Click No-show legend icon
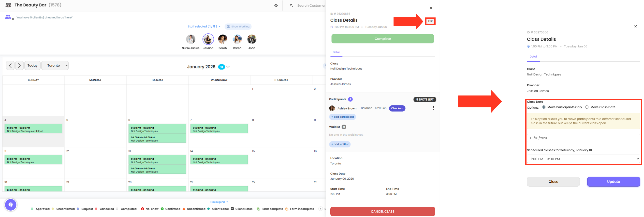The height and width of the screenshot is (217, 644). pos(143,209)
